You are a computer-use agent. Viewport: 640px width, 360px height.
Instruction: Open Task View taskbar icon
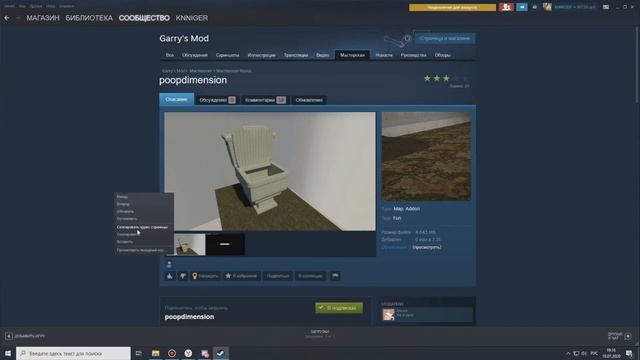point(139,353)
